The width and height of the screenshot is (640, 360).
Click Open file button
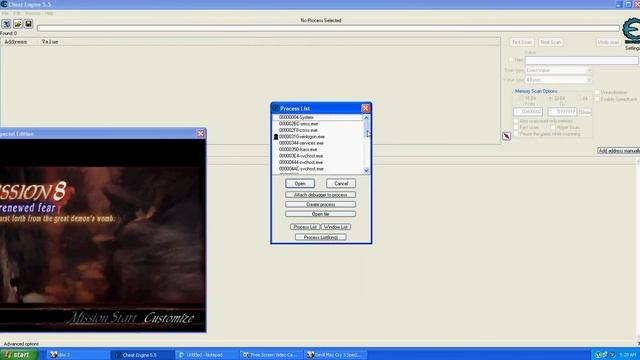click(320, 214)
